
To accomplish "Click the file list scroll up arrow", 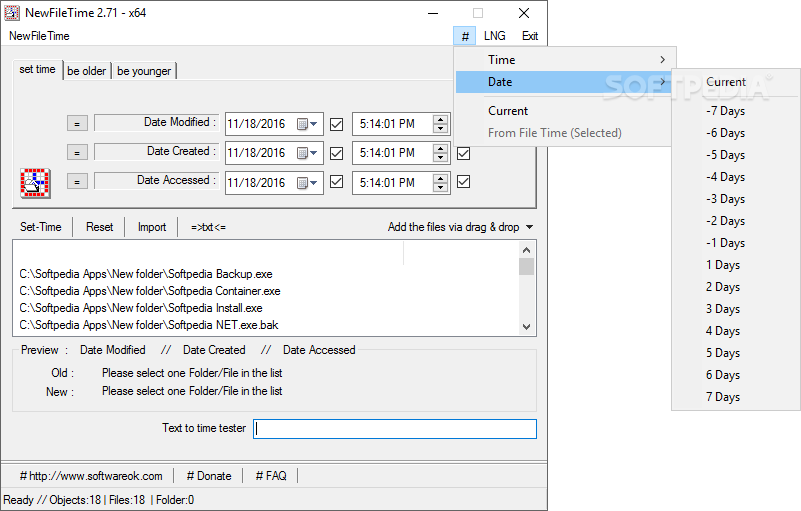I will click(x=527, y=250).
